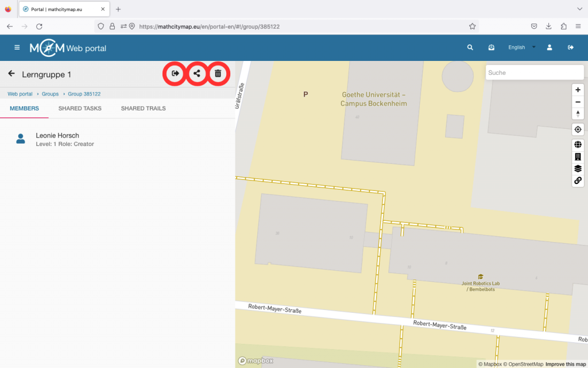
Task: Reset map bearing with compass arrow
Action: (x=578, y=114)
